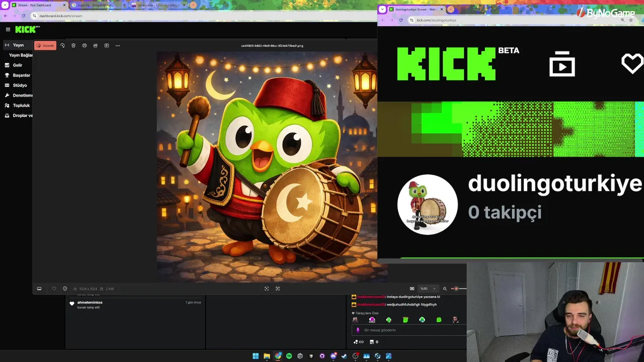Screen dimensions: 644x362
Task: Click the browse/play icon next to KICK BETA
Action: pyautogui.click(x=562, y=64)
